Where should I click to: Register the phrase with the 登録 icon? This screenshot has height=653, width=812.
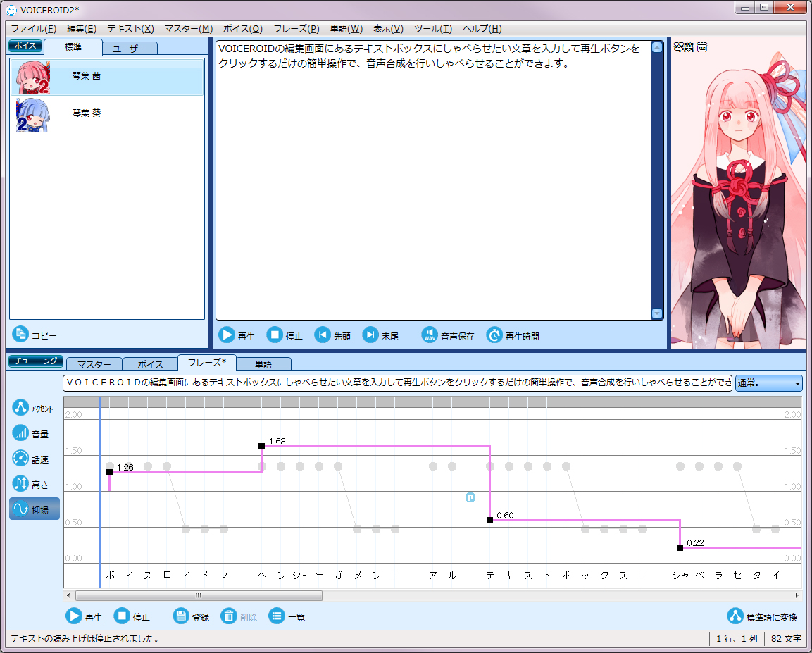pos(181,616)
